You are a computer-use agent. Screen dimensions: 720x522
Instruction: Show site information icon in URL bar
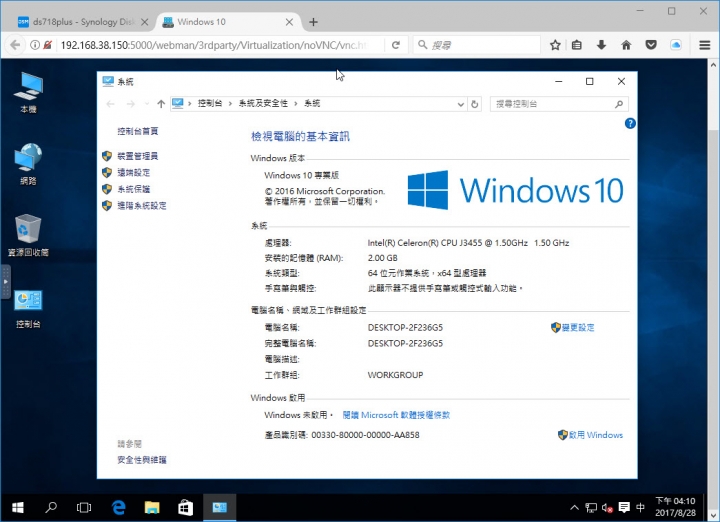pos(34,45)
